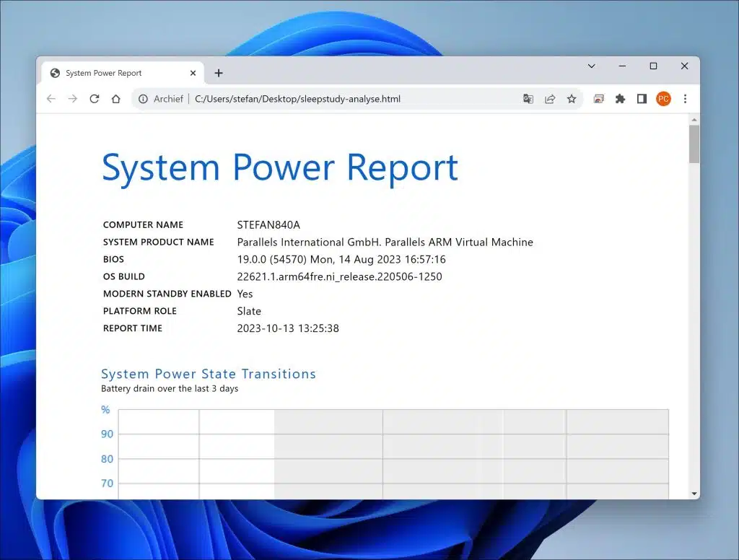This screenshot has height=560, width=739.
Task: Open the PC profile avatar
Action: [663, 99]
